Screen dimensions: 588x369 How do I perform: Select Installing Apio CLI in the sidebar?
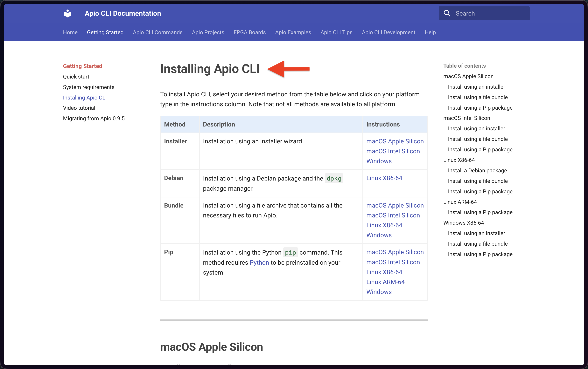tap(85, 98)
